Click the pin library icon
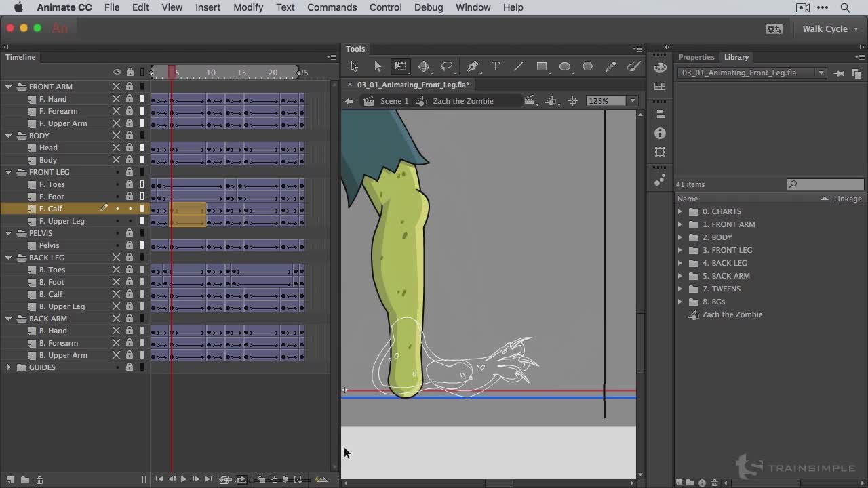The width and height of the screenshot is (868, 488). coord(840,73)
